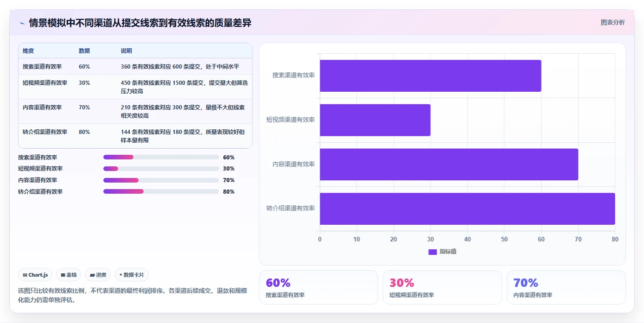This screenshot has width=644, height=323.
Task: Click the description starting 450 条有效线索
Action: pyautogui.click(x=184, y=87)
